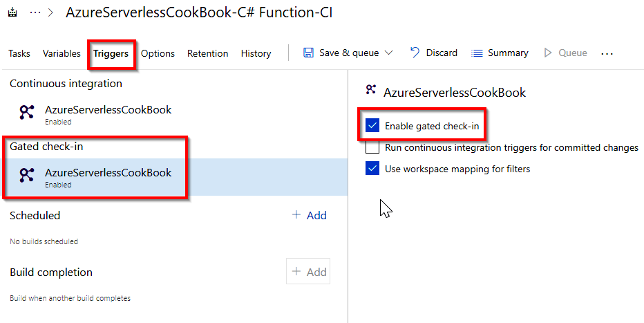This screenshot has height=323, width=644.
Task: Open the breadcrumb ellipsis menu
Action: tap(36, 13)
